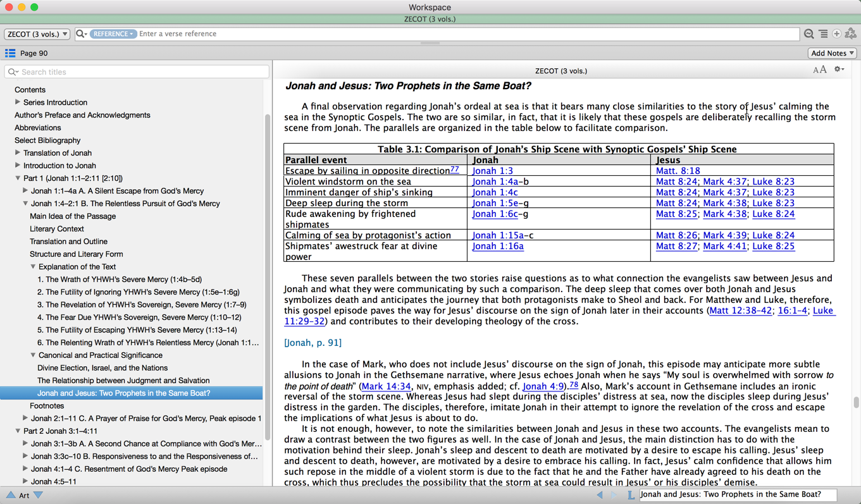Select Abbreviations in the sidebar

38,128
